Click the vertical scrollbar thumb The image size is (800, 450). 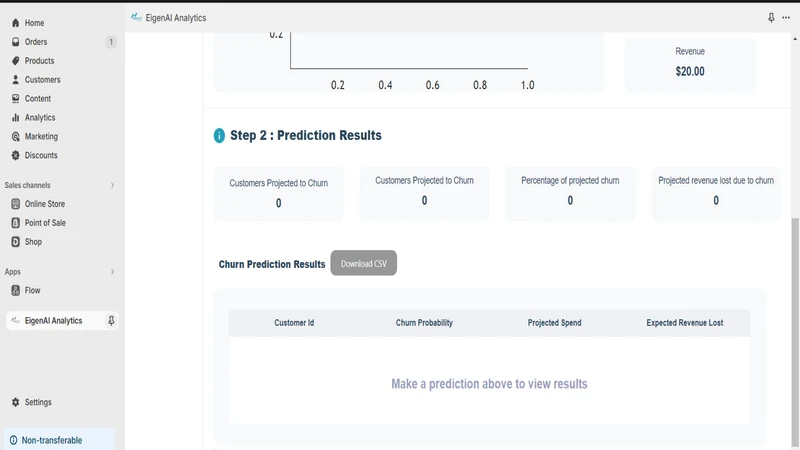(x=795, y=332)
